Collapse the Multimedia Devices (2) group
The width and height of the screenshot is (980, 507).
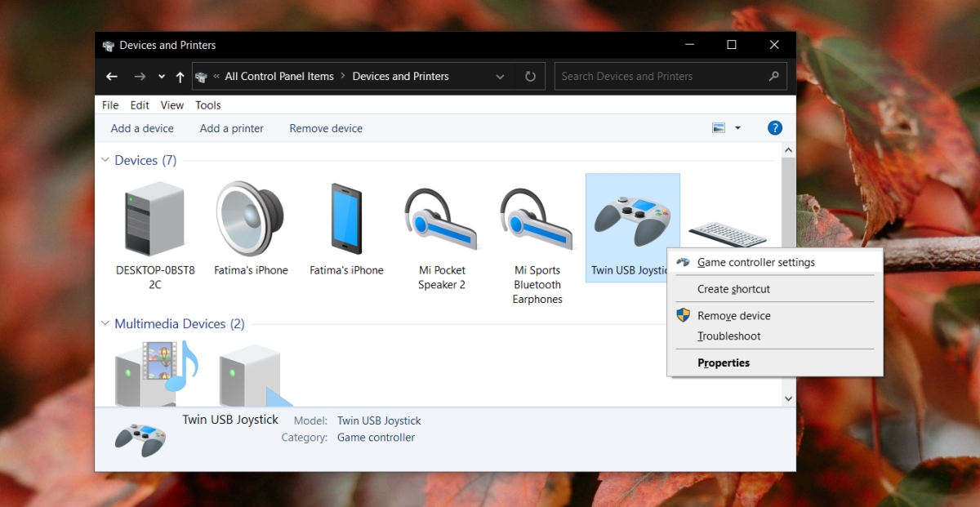(x=105, y=323)
